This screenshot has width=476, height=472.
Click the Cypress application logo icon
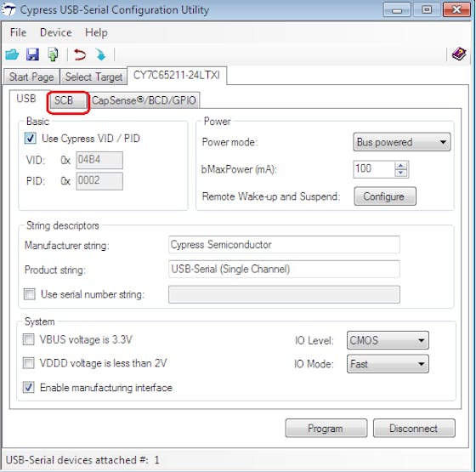coord(8,9)
